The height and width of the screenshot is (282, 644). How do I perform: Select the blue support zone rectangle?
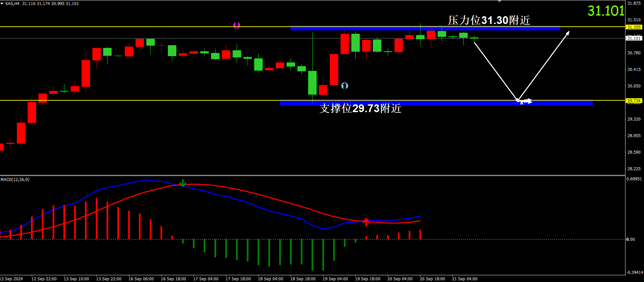436,103
